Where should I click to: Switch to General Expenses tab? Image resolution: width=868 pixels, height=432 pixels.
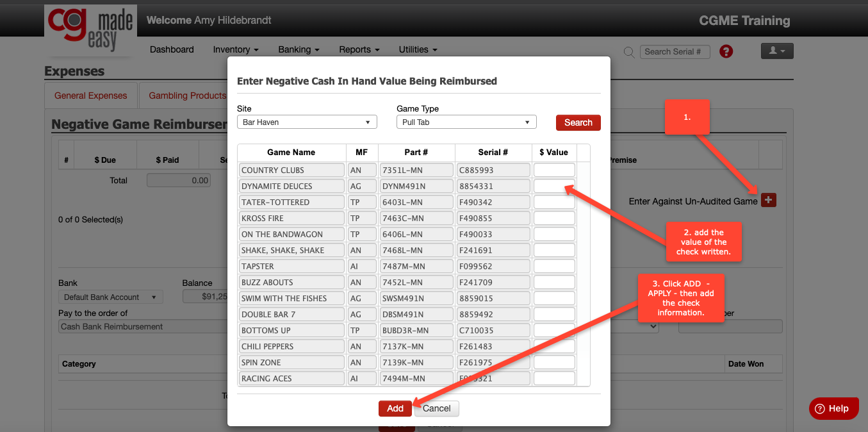[91, 96]
